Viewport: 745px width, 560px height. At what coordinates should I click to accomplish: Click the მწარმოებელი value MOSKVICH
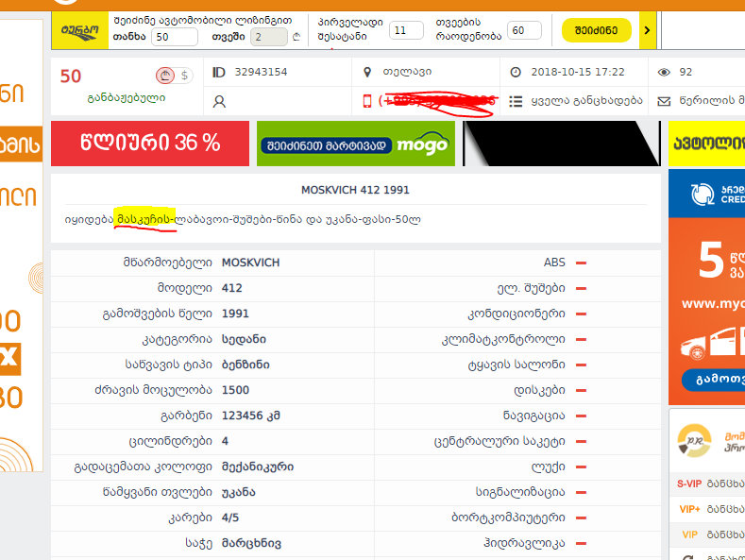point(250,263)
